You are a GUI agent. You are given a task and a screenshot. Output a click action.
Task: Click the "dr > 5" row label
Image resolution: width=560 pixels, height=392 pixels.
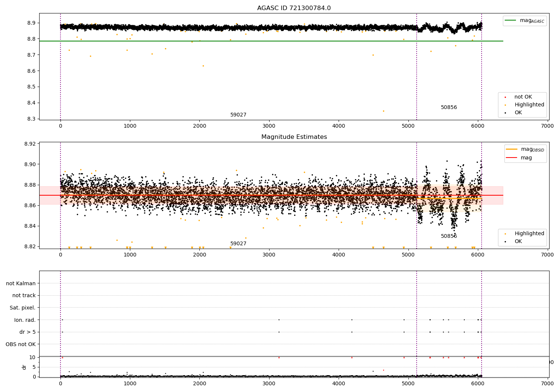point(28,332)
